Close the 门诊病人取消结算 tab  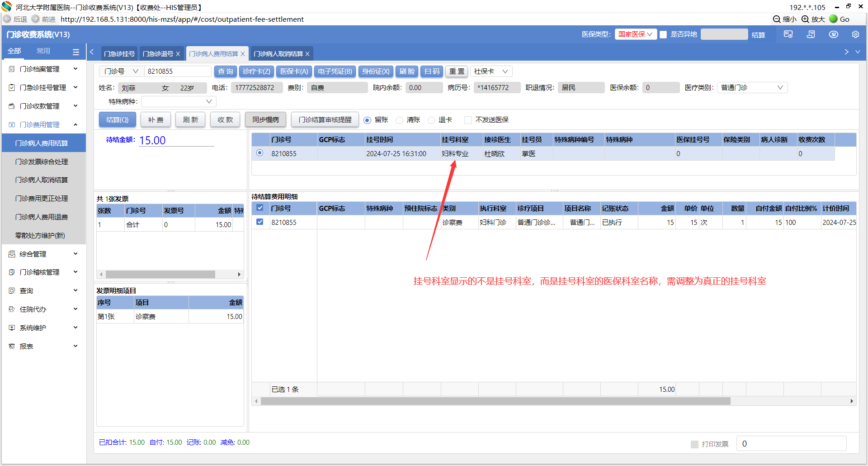point(307,54)
